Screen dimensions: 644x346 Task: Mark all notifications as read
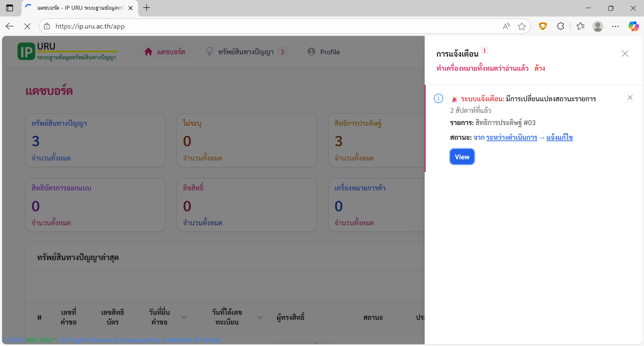click(x=482, y=68)
